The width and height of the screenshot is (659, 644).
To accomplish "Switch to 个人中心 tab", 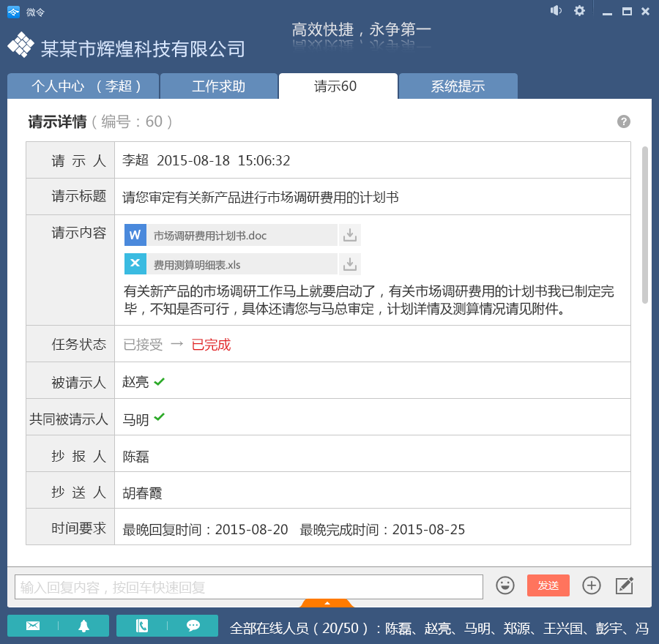I will [83, 86].
